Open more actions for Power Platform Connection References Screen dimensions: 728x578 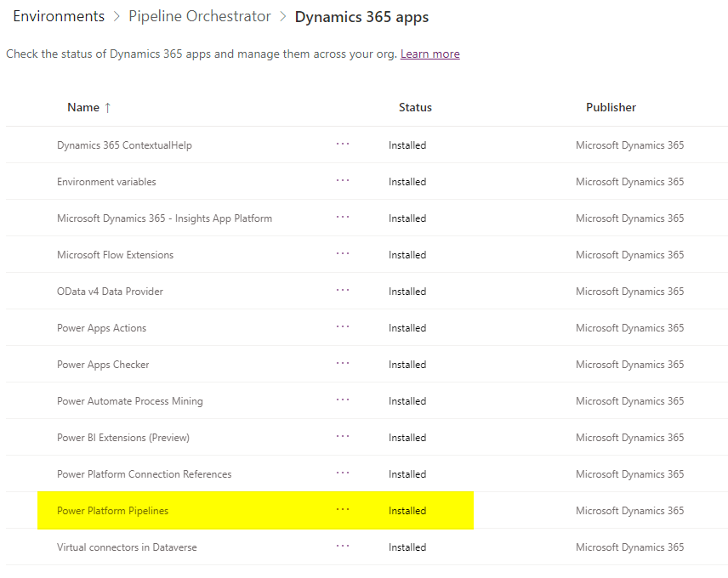[343, 473]
